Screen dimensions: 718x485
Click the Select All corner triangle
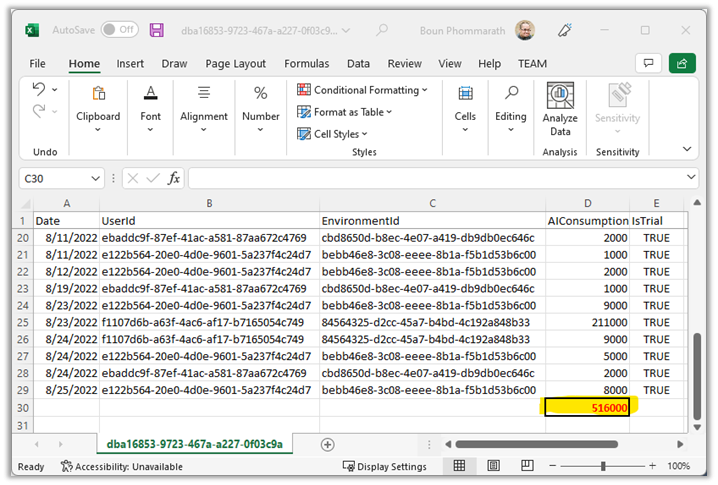point(25,203)
